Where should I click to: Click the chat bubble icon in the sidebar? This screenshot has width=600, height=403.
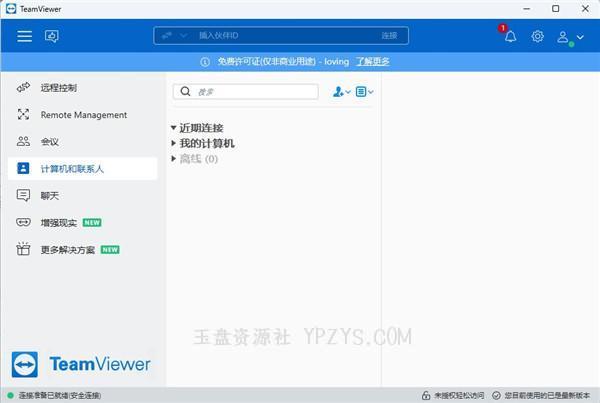click(x=23, y=195)
